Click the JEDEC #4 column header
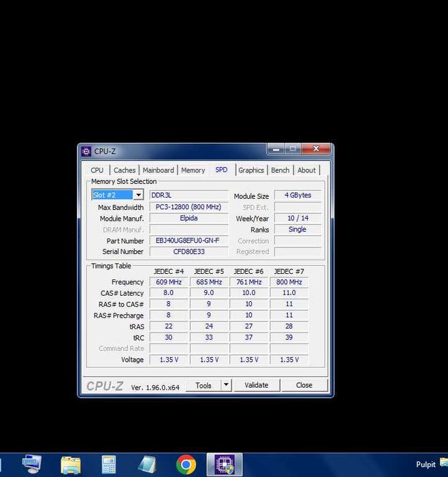 coord(169,271)
